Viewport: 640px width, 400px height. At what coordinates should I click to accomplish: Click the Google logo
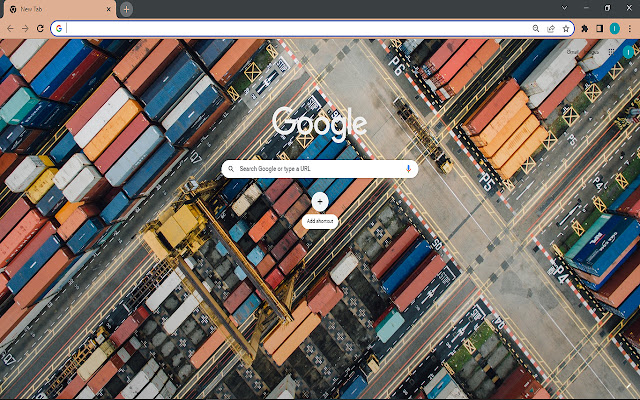tap(320, 124)
